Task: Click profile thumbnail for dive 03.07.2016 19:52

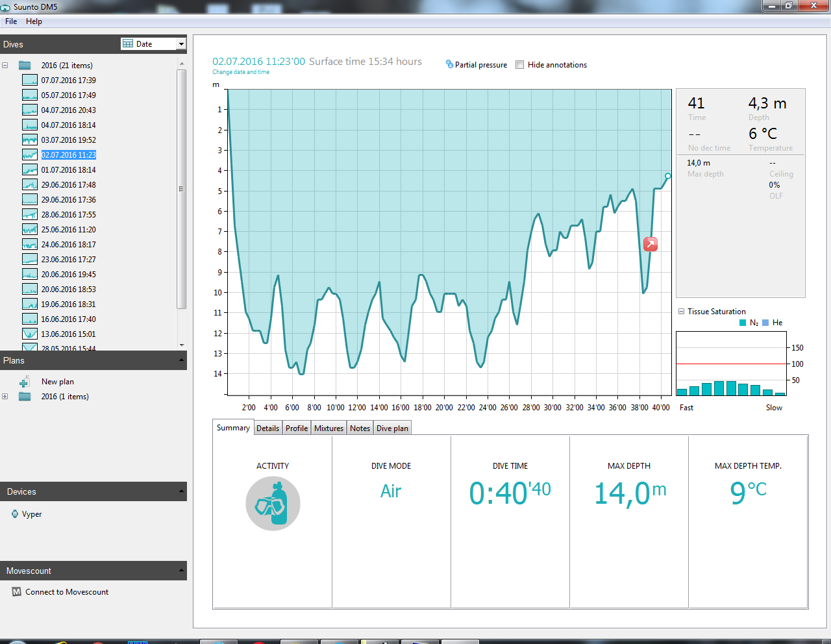Action: (30, 140)
